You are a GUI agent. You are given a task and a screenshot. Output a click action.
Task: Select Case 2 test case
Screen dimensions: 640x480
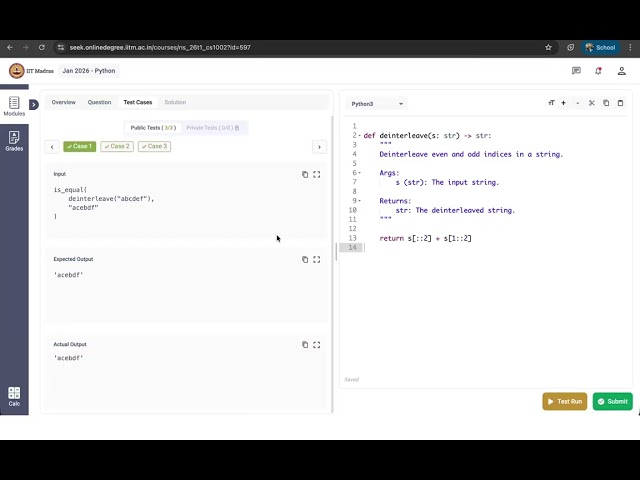(x=117, y=147)
